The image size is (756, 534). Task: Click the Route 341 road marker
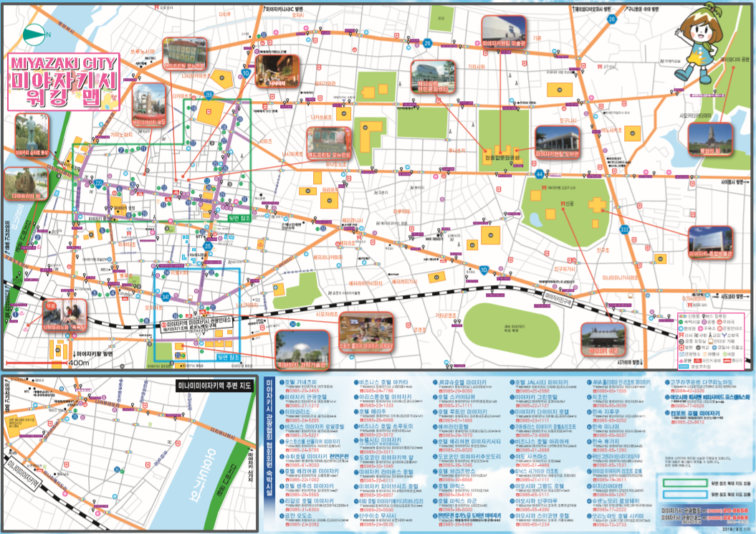click(x=166, y=295)
